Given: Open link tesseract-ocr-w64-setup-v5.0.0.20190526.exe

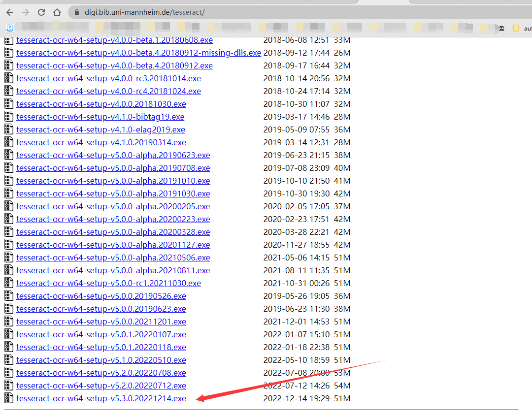Looking at the screenshot, I should coord(101,296).
